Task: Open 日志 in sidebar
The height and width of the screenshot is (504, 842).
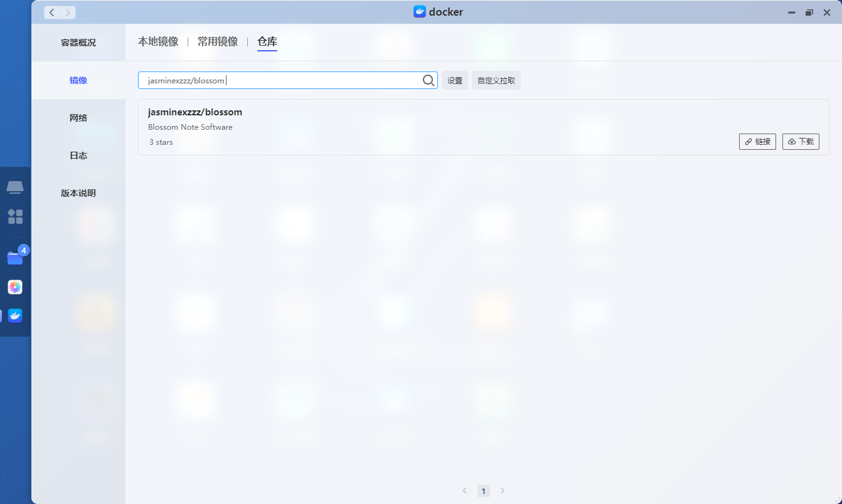Action: [x=78, y=155]
